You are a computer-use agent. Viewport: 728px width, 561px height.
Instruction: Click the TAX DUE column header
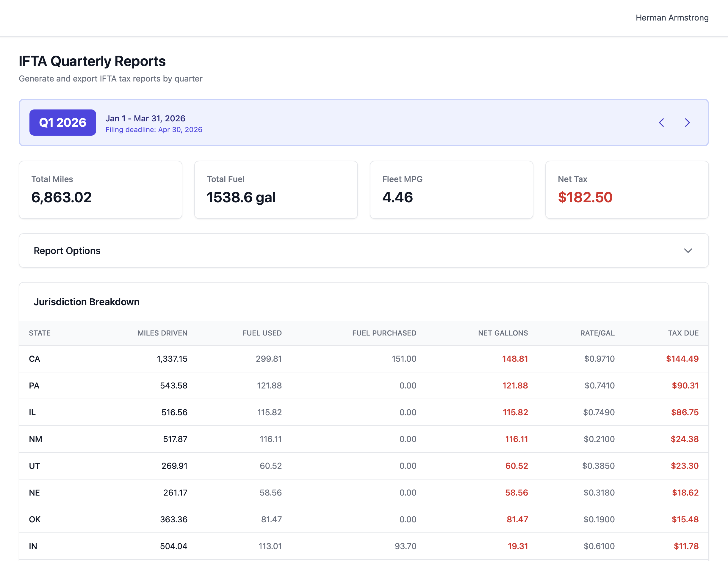click(x=683, y=333)
